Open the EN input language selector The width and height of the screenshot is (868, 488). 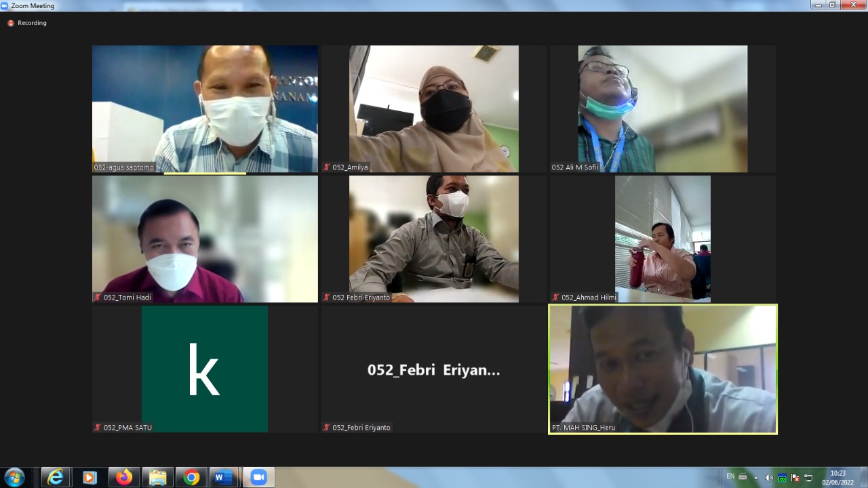730,476
